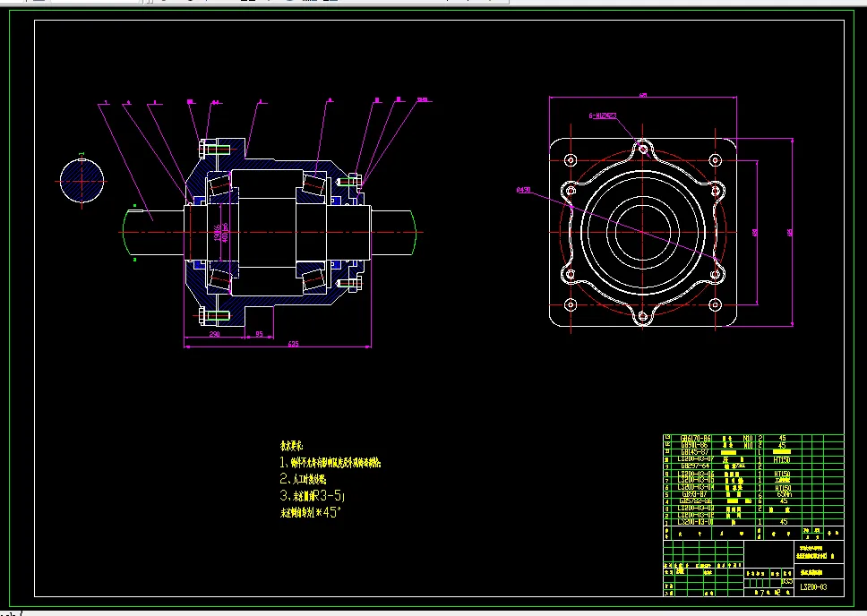Click parts list cell GB91-86
867x616 pixels.
click(694, 445)
